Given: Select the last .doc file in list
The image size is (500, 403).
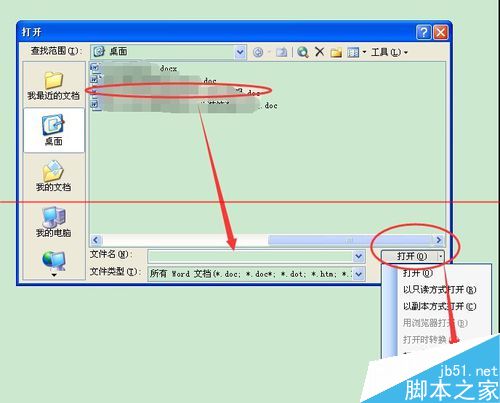Looking at the screenshot, I should 184,105.
